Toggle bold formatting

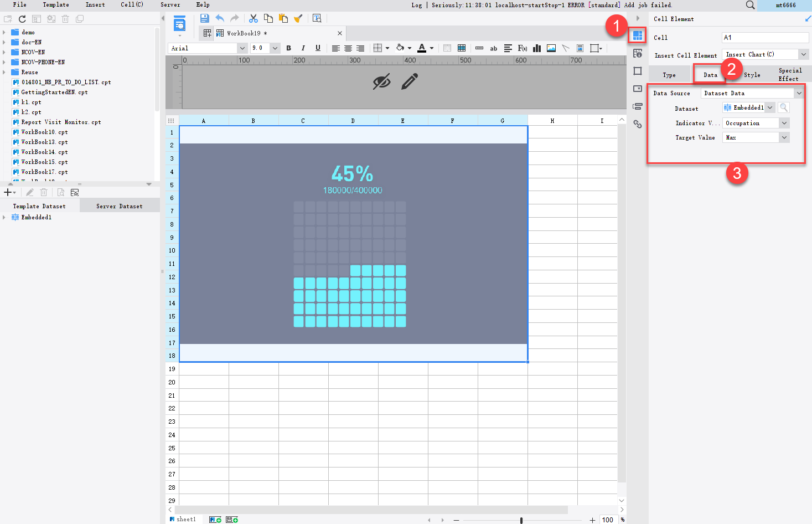288,48
